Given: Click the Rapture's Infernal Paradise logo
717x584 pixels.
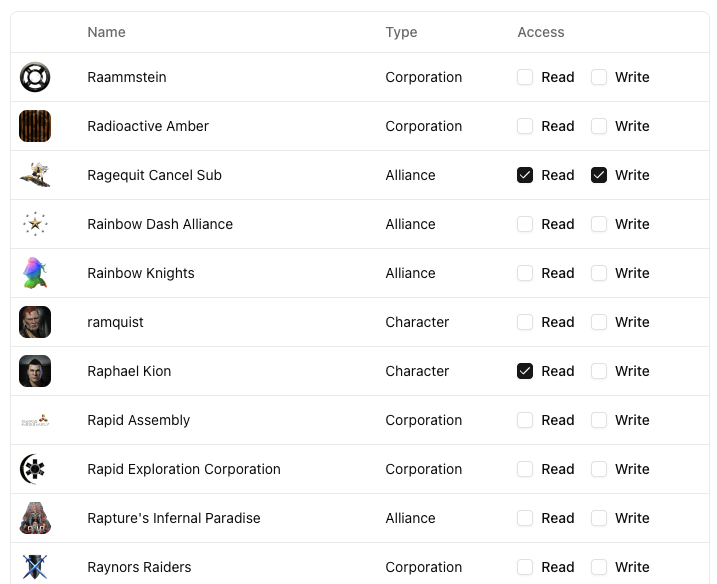Looking at the screenshot, I should (x=35, y=518).
